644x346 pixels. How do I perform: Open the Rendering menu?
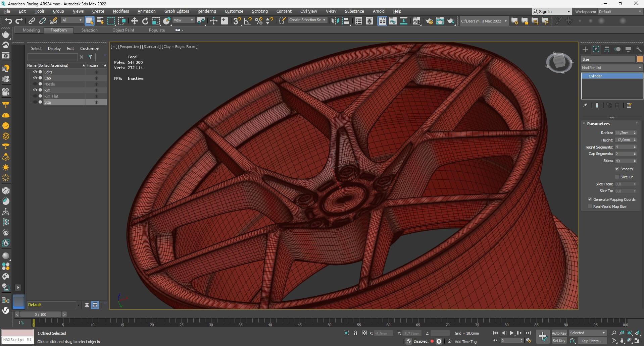(x=206, y=11)
